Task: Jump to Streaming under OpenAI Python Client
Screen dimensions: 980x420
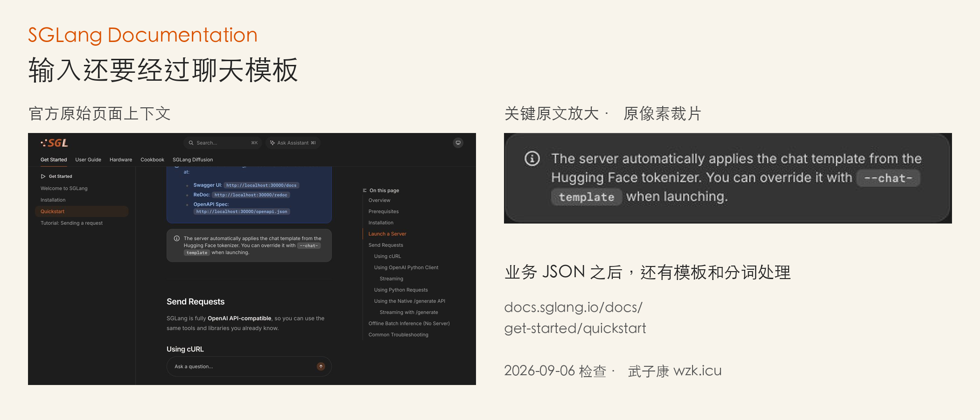Action: (392, 279)
